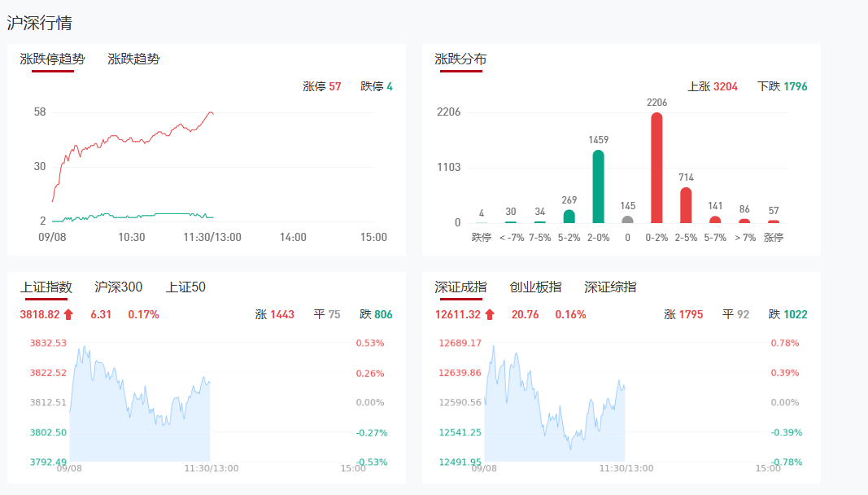Screen dimensions: 868x495
Task: Click the 涨 1443 count
Action: point(275,314)
